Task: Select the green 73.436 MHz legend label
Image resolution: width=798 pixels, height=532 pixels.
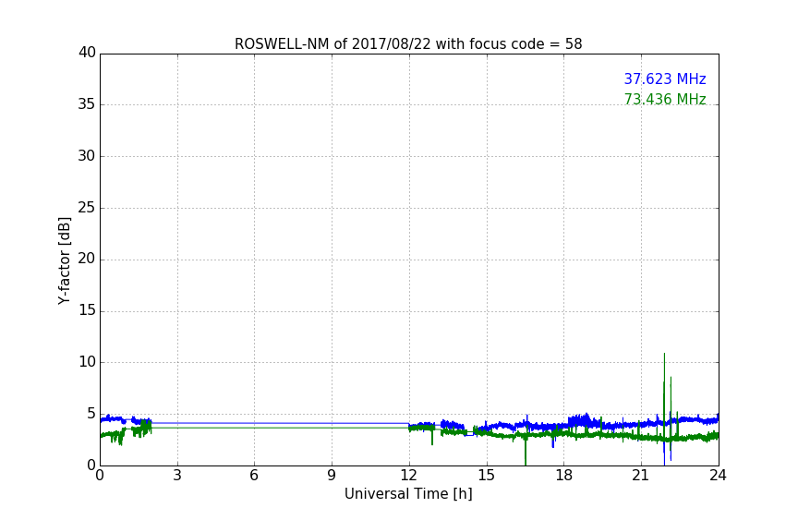Action: tap(665, 99)
